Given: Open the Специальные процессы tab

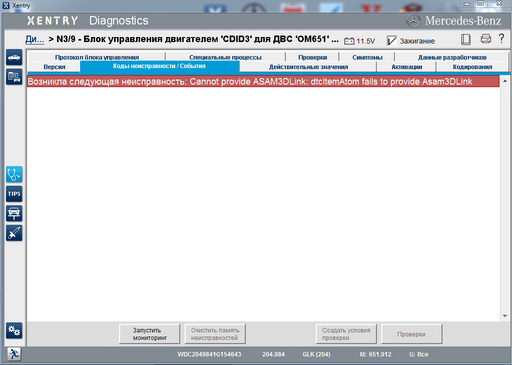Looking at the screenshot, I should [x=225, y=57].
